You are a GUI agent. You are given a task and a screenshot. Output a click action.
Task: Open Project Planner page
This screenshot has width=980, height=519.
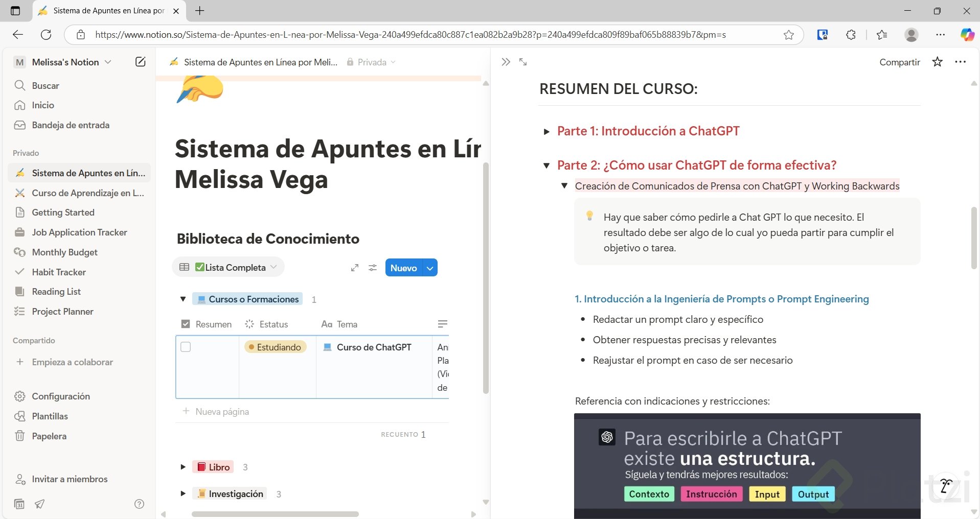(x=79, y=312)
